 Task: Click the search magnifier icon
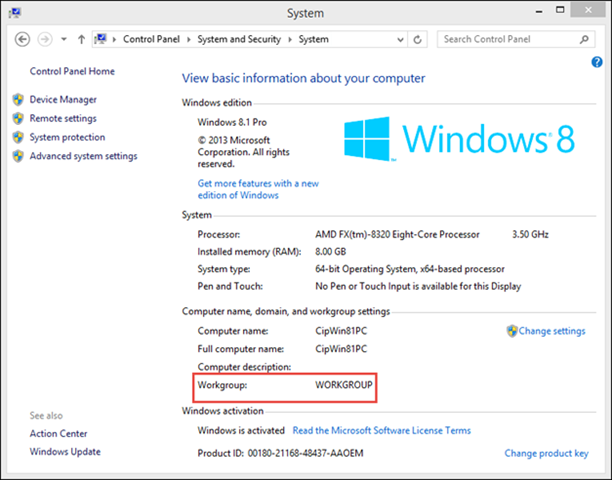[584, 39]
